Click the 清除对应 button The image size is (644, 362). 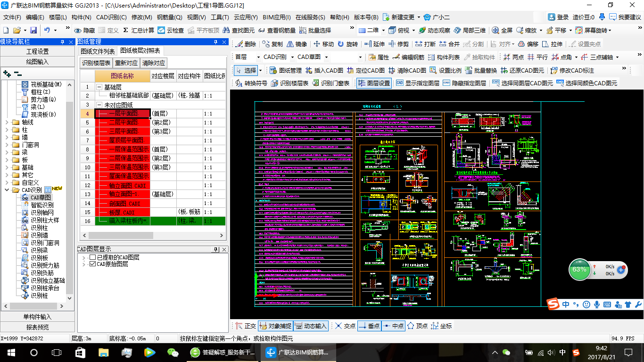154,63
